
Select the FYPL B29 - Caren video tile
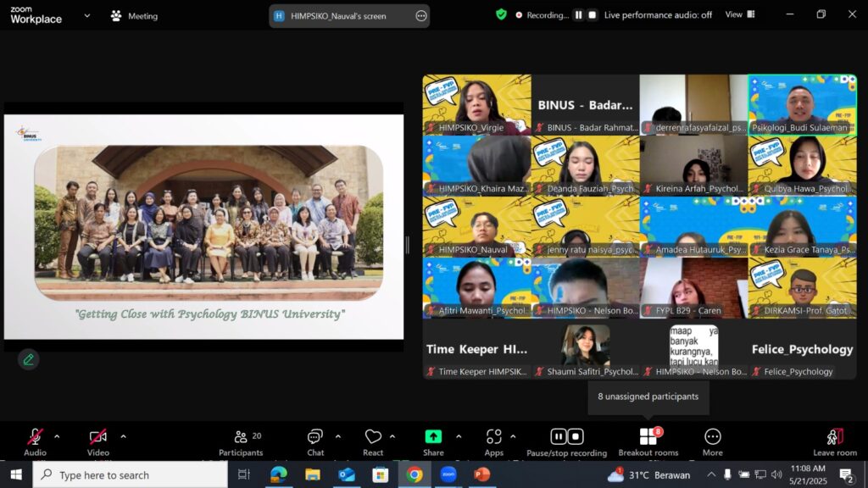pos(693,288)
